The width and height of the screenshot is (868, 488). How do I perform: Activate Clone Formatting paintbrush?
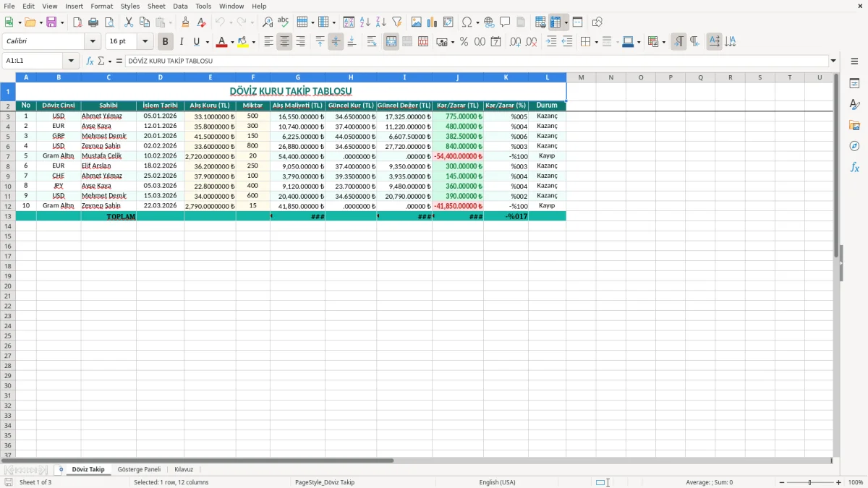click(186, 22)
